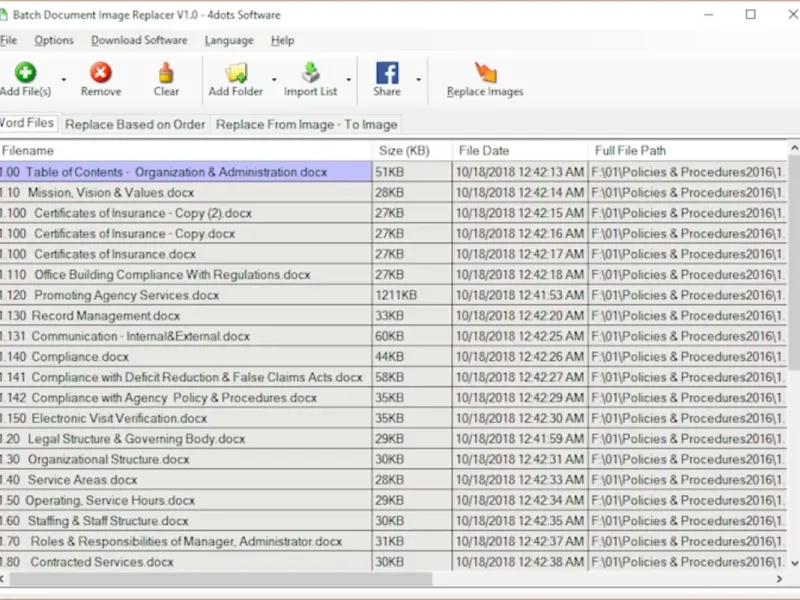Open the File menu
Image resolution: width=800 pixels, height=600 pixels.
tap(8, 40)
